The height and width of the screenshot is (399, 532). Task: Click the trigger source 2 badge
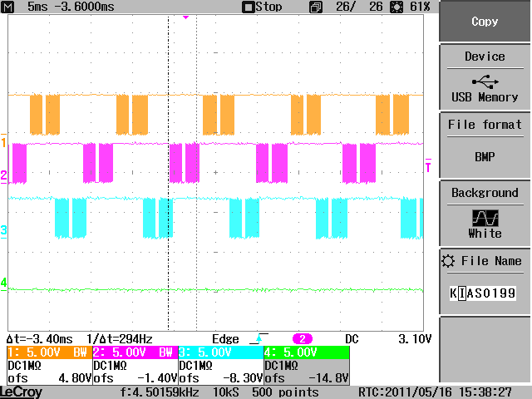coord(303,338)
